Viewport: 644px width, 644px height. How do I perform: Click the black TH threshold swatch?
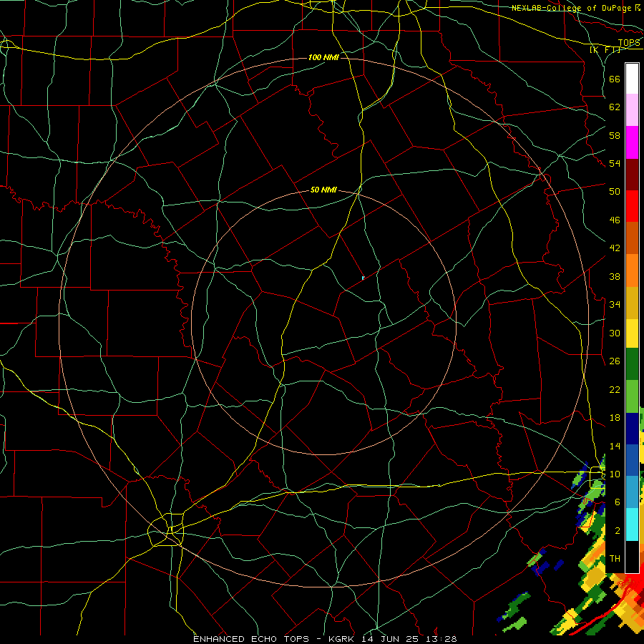tap(632, 557)
